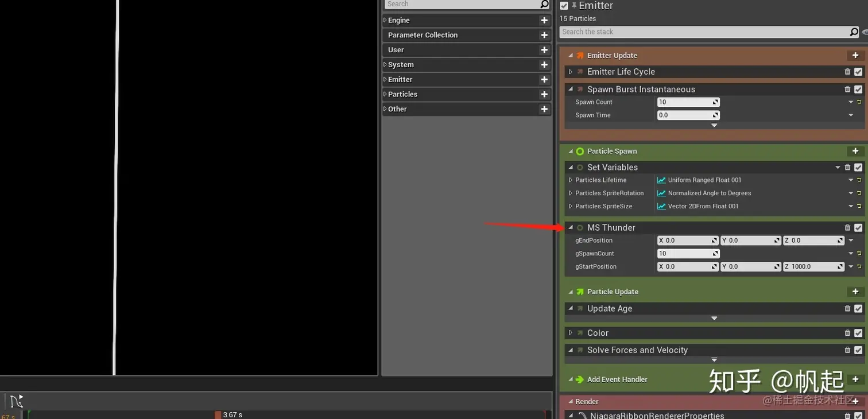Delete the Set Variables module
The width and height of the screenshot is (868, 419).
(847, 168)
